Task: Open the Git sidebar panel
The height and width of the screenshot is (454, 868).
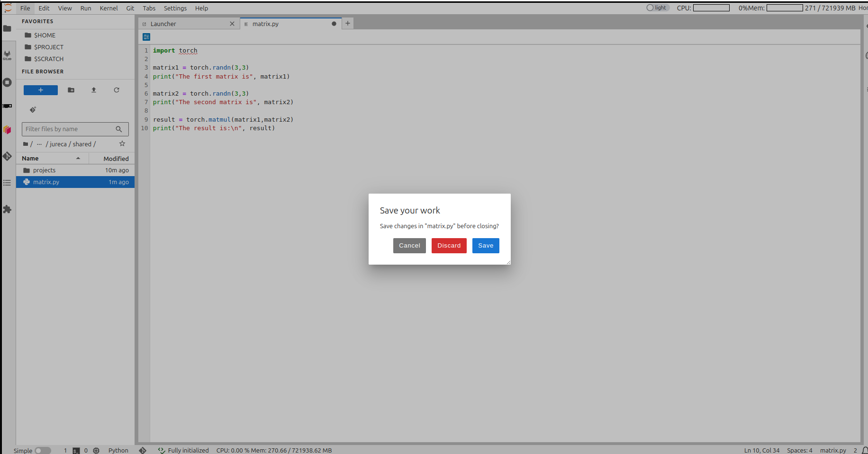Action: tap(7, 156)
